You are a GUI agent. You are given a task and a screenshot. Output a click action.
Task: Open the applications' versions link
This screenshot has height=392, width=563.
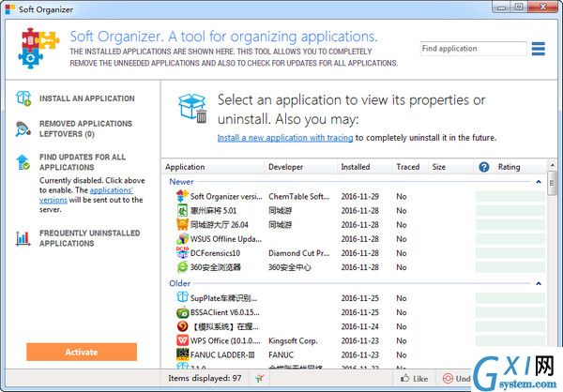click(86, 195)
